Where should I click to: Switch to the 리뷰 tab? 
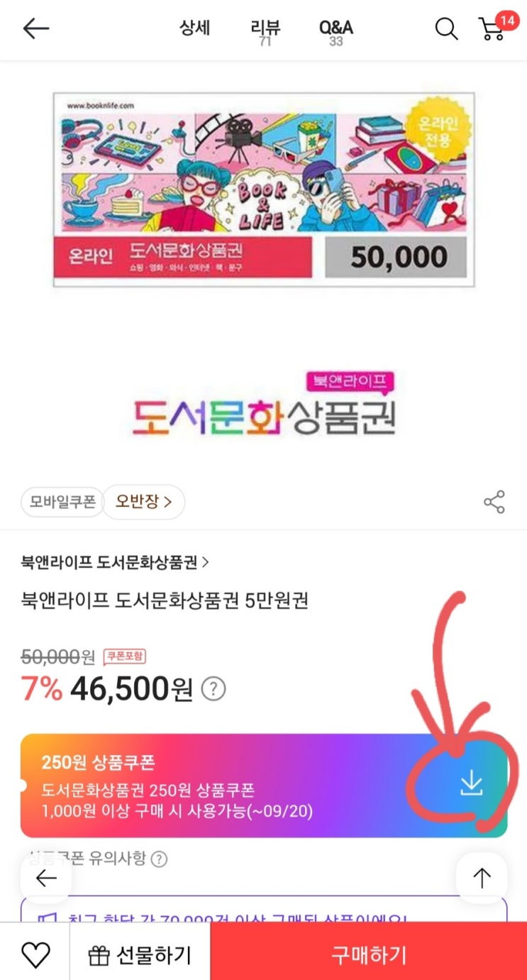tap(265, 30)
